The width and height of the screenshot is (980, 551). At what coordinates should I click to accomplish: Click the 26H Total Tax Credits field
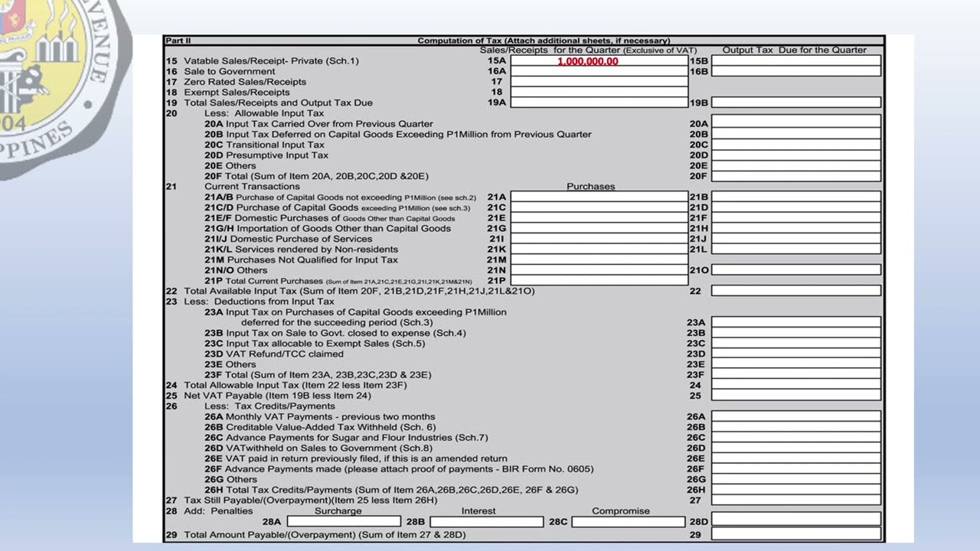(x=796, y=490)
